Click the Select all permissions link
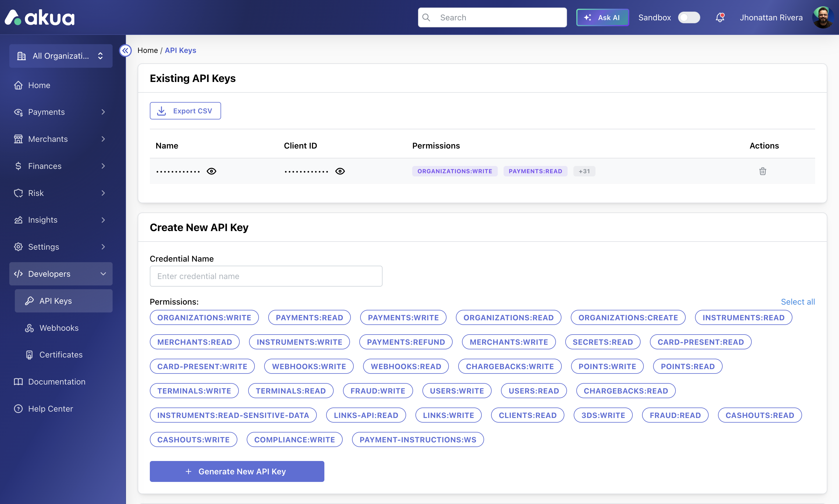 coord(797,302)
